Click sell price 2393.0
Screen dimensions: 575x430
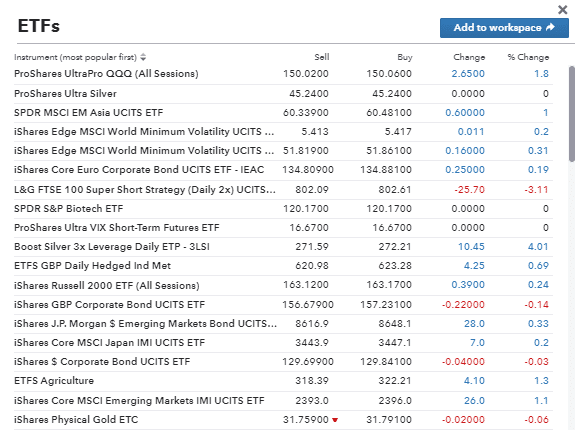click(x=312, y=400)
